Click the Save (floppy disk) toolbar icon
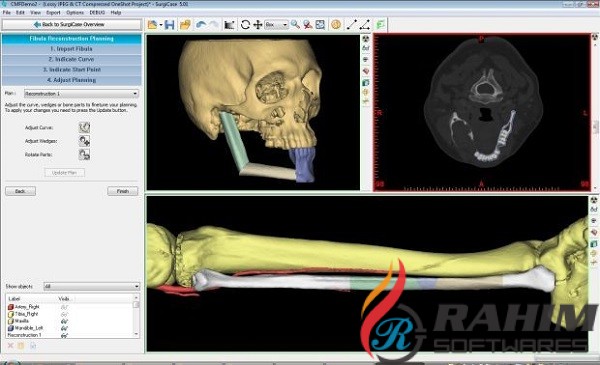This screenshot has width=600, height=365. 169,25
